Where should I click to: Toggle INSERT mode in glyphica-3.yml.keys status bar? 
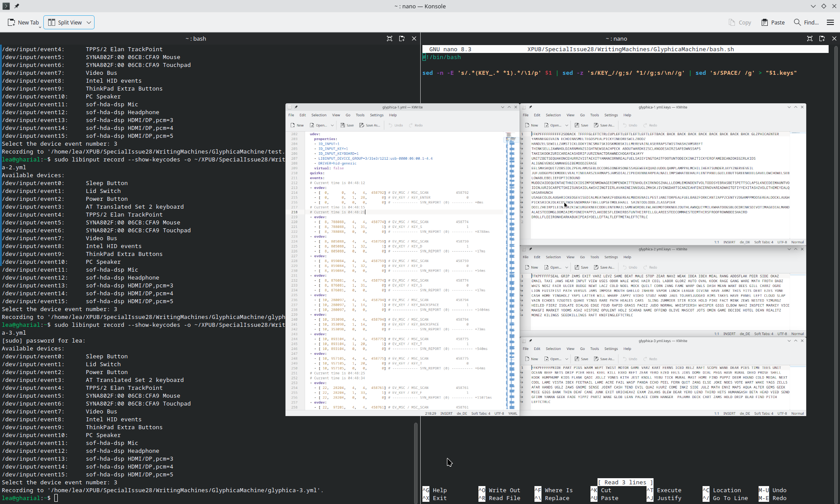(729, 413)
